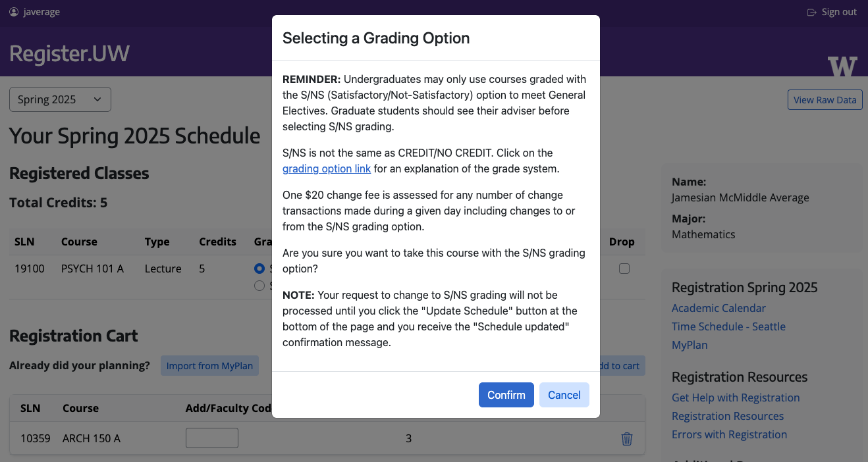Click the faculty code input field
Image resolution: width=868 pixels, height=462 pixels.
(x=211, y=438)
